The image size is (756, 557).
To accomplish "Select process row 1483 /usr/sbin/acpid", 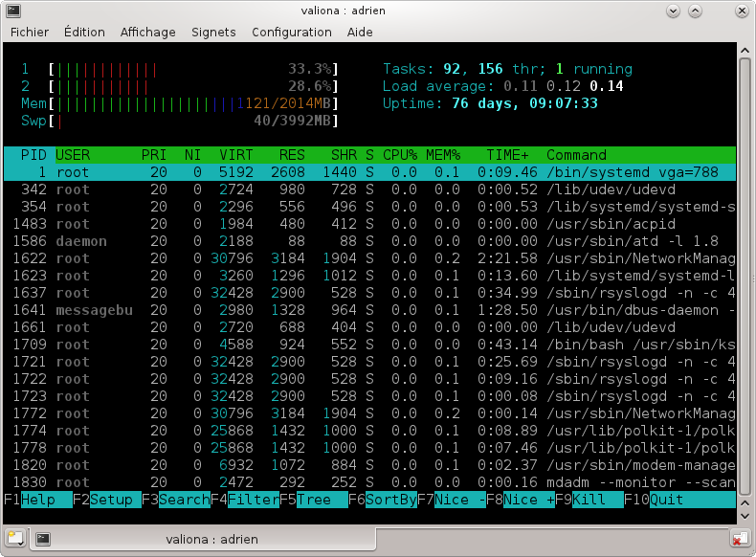I will [x=369, y=224].
